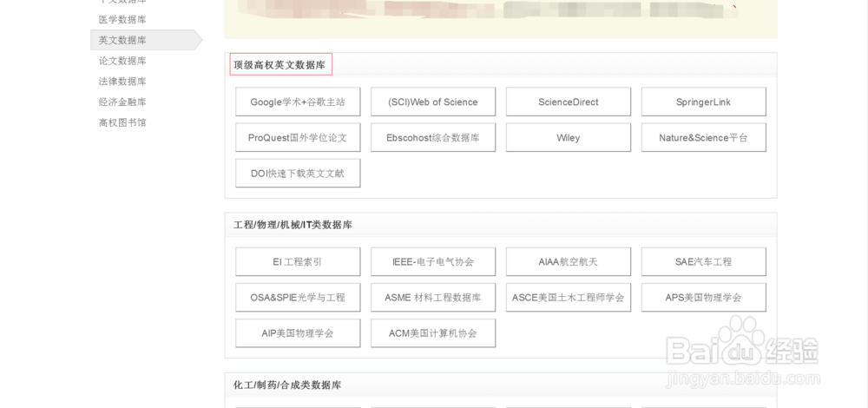Image resolution: width=868 pixels, height=408 pixels.
Task: Go to the 法律数据库 sidebar category
Action: pyautogui.click(x=122, y=82)
